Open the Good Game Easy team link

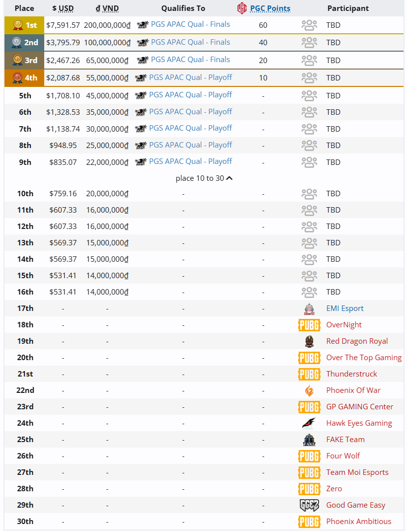click(355, 505)
